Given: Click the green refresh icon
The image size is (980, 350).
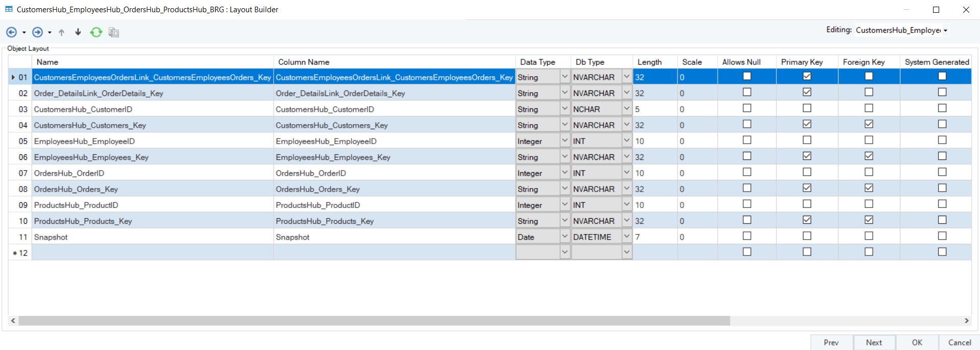Looking at the screenshot, I should point(96,32).
